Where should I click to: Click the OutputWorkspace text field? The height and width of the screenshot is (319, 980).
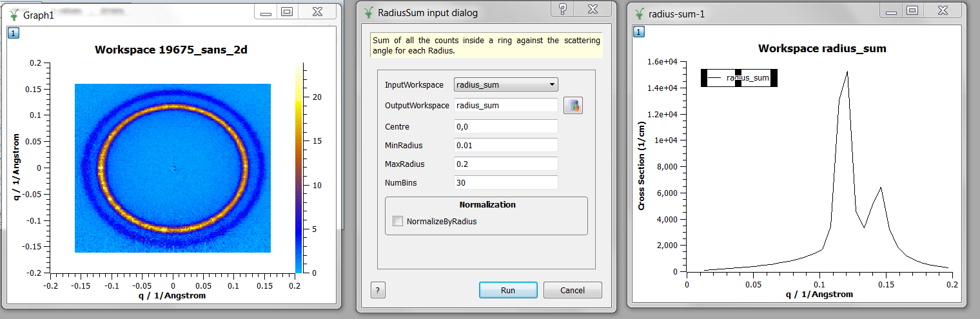tap(505, 105)
